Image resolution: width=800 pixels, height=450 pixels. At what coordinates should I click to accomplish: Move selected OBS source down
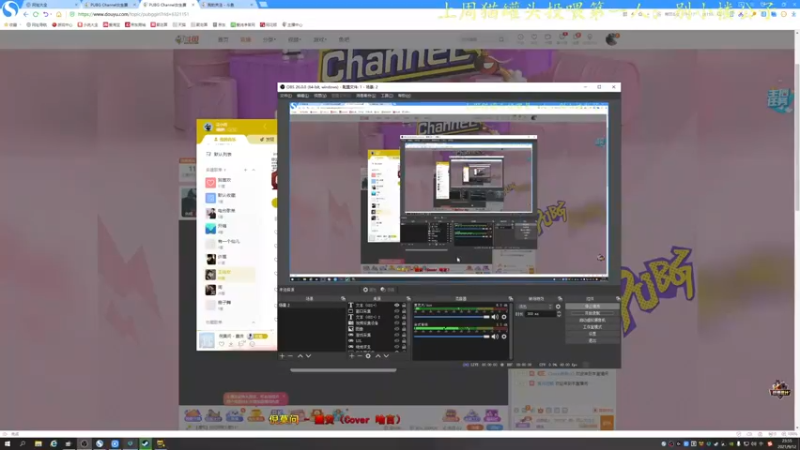(386, 356)
